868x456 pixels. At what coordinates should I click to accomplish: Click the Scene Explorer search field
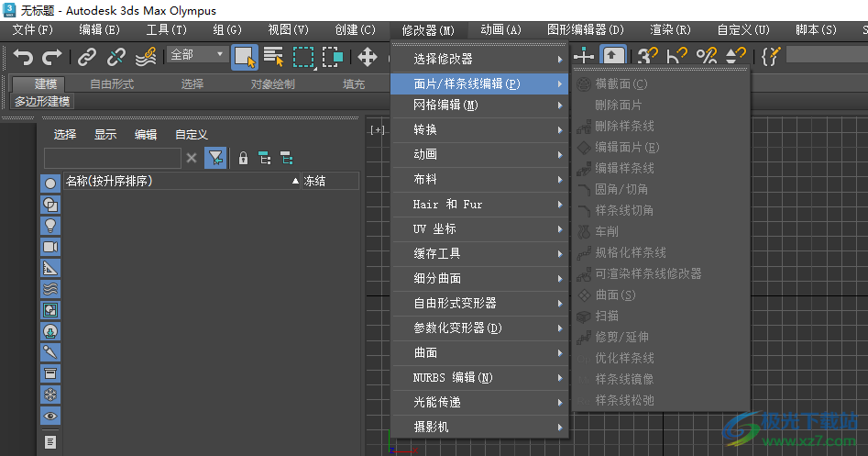tap(113, 159)
